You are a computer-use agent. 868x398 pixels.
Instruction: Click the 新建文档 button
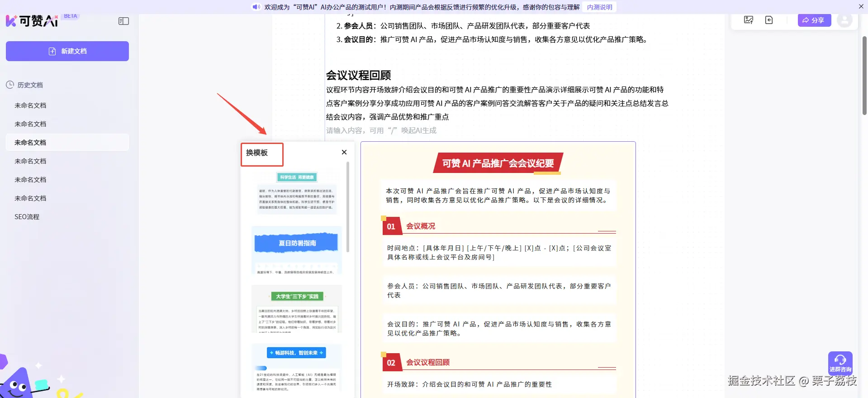tap(67, 51)
